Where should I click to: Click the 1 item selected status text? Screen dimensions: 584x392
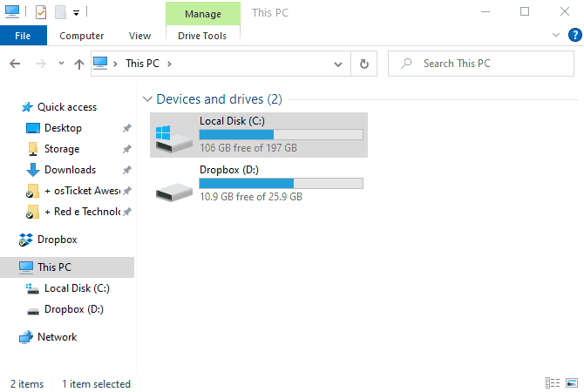[96, 384]
